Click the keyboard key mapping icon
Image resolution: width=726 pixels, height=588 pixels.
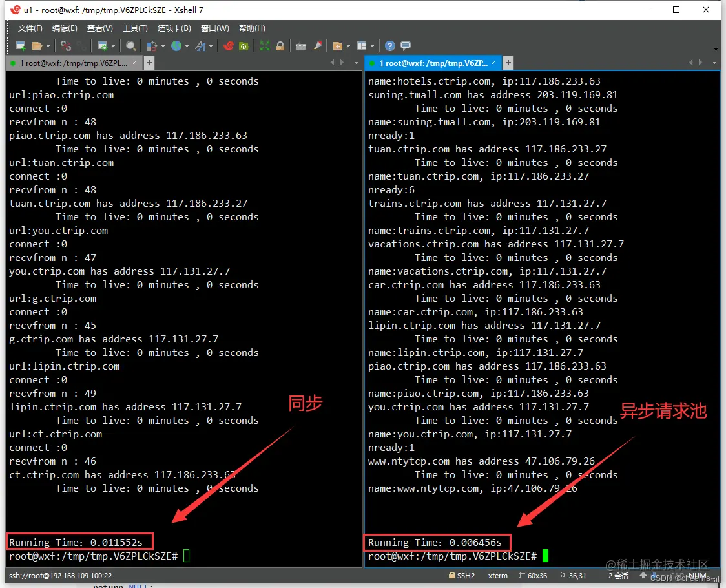point(301,47)
